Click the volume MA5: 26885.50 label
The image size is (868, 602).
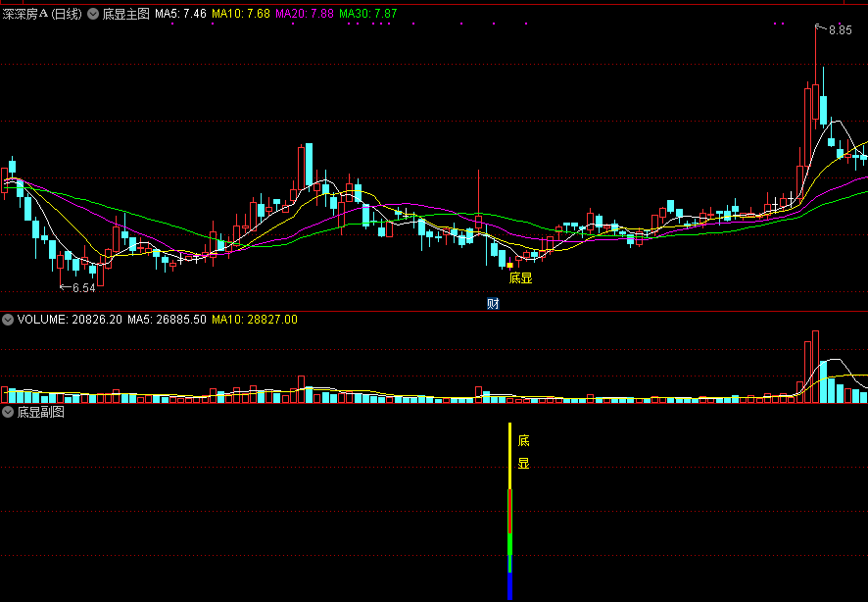[167, 320]
